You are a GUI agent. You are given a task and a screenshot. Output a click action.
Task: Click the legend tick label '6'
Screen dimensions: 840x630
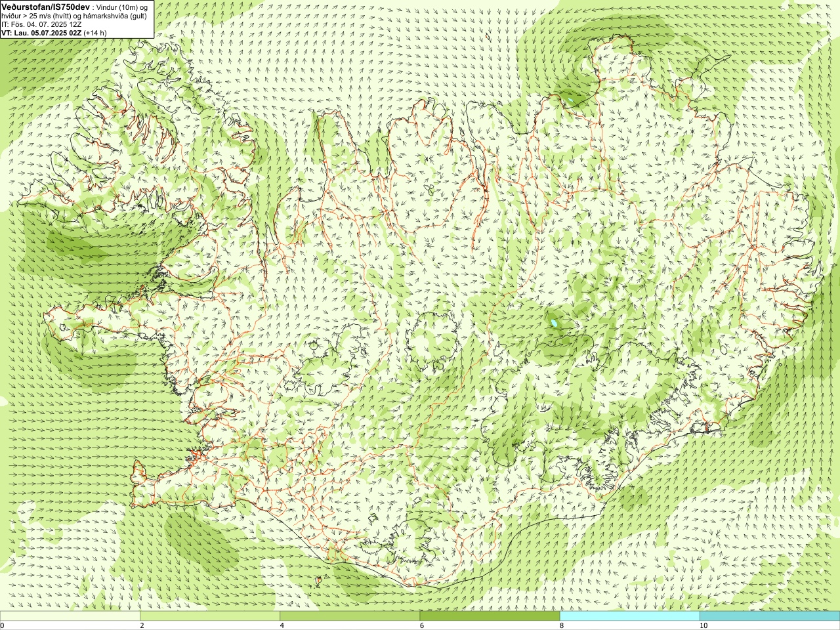[422, 625]
